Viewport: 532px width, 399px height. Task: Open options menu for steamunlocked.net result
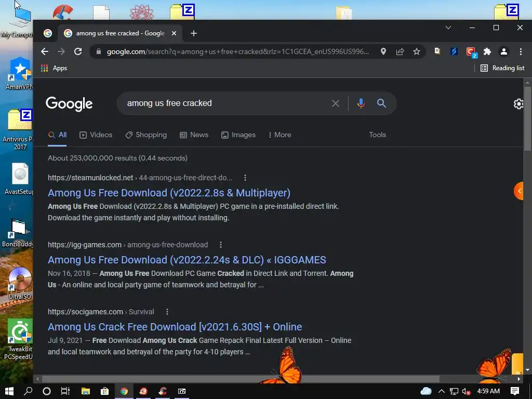coord(245,178)
